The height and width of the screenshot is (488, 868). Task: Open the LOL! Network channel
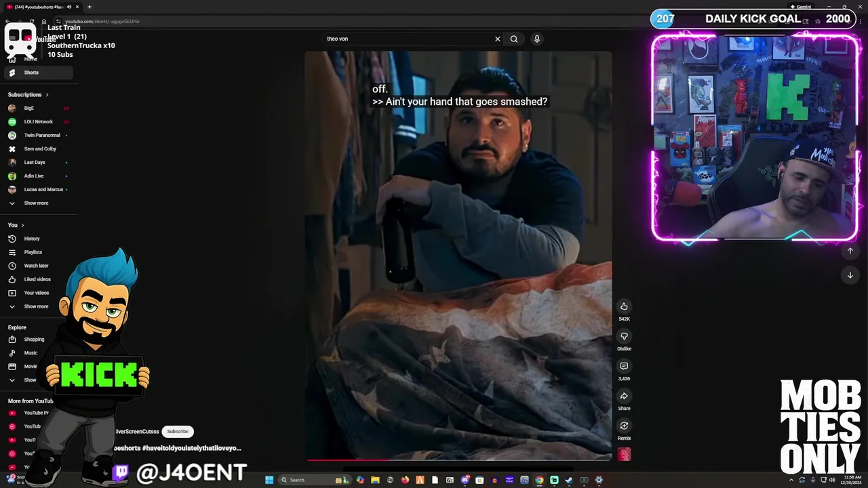pos(39,121)
